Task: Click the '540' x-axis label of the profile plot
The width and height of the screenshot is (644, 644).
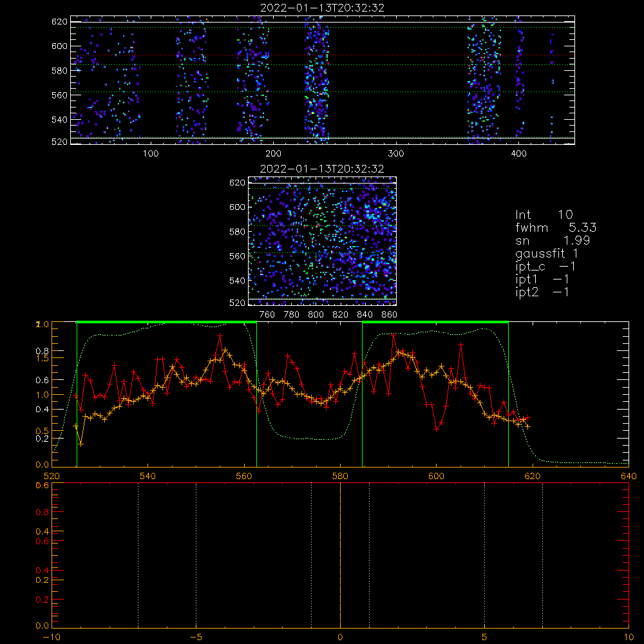Action: pos(148,476)
